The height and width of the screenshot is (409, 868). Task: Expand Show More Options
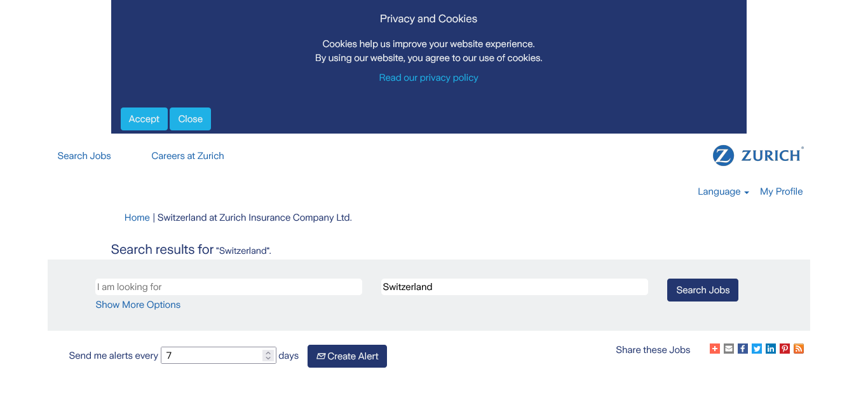click(138, 305)
